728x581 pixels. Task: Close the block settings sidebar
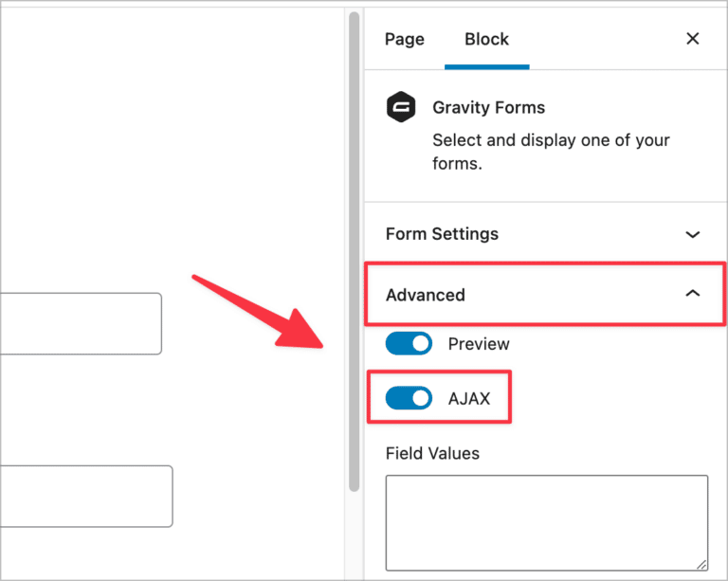(693, 39)
